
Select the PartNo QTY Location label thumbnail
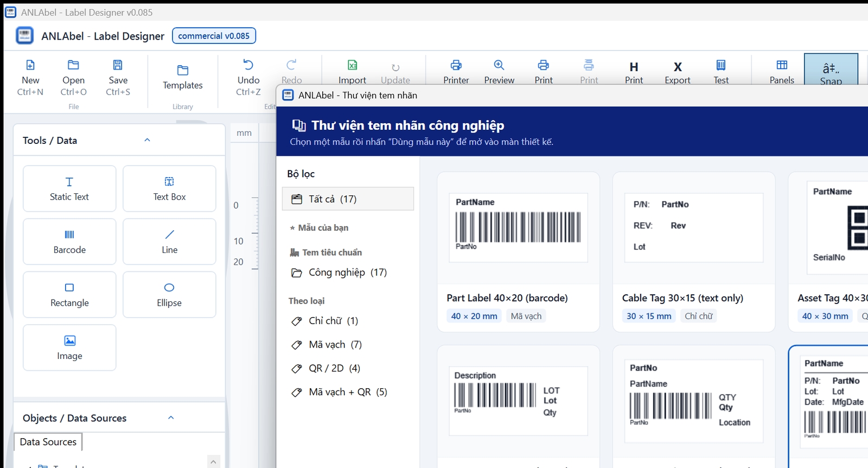pos(694,401)
